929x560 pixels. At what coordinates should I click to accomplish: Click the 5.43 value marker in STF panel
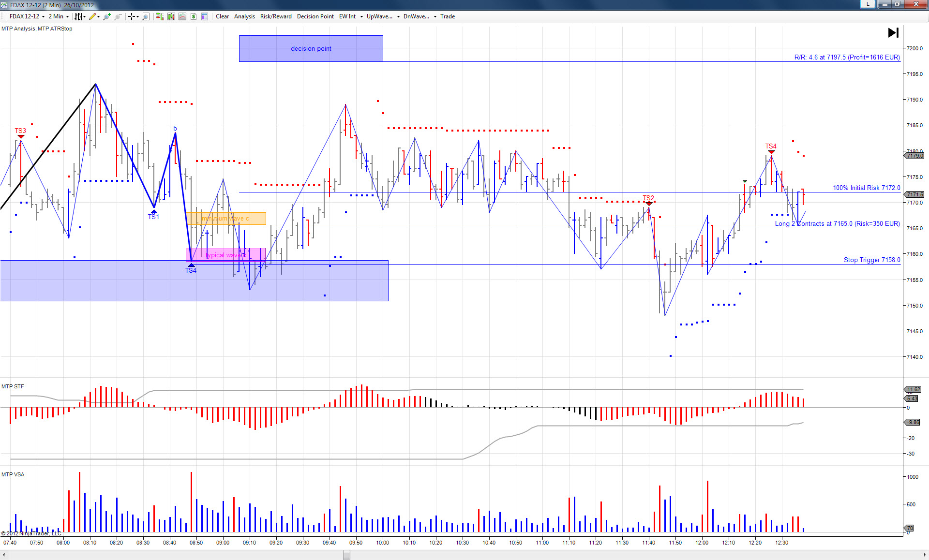tap(911, 398)
